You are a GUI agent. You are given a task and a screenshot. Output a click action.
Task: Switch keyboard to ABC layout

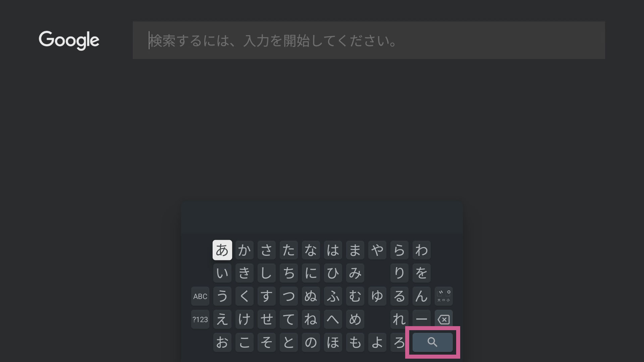(200, 296)
